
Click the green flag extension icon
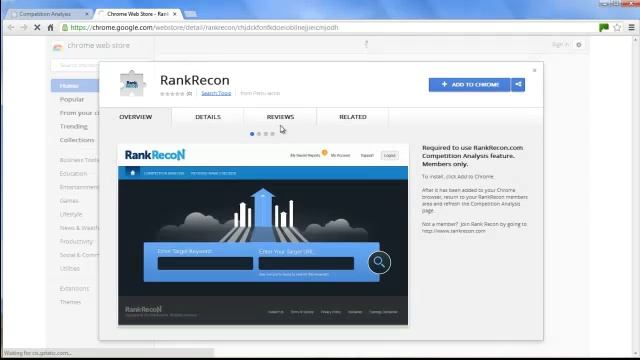tap(604, 27)
